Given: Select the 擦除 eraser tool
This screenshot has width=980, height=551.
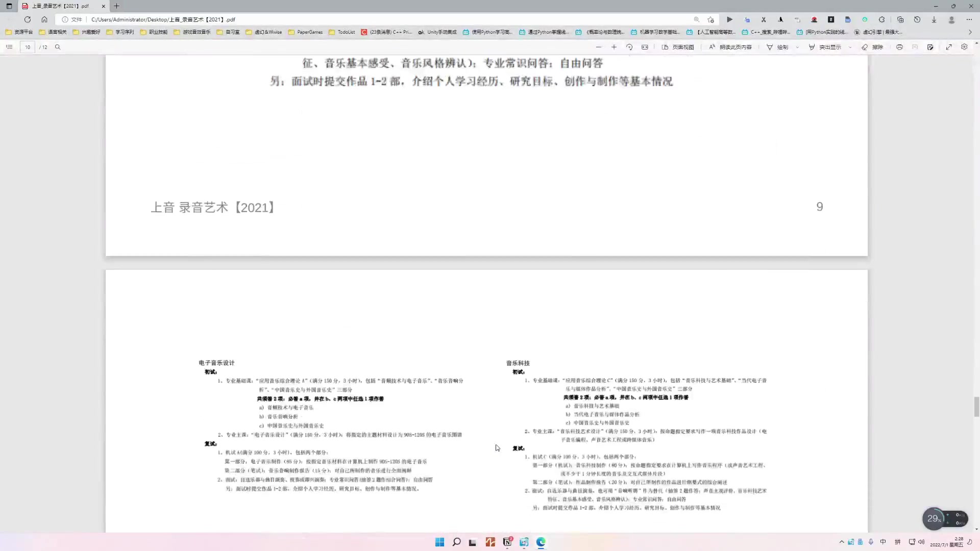Looking at the screenshot, I should pos(872,47).
